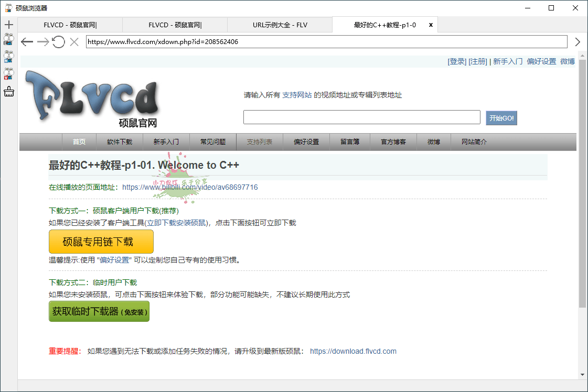This screenshot has height=392, width=588.
Task: Open 软件下载 in the navigation bar
Action: 120,142
